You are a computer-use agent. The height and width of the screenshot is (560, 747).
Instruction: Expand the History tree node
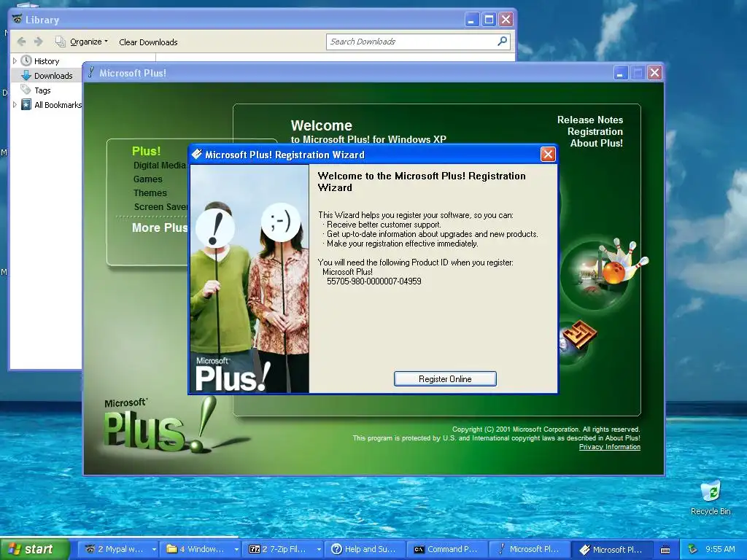15,61
